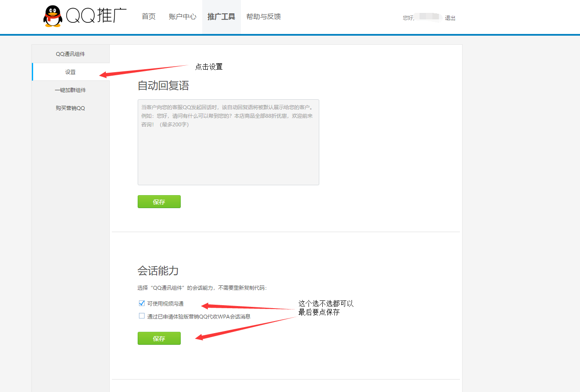This screenshot has width=580, height=392.
Task: Open the 购买营销QQ page
Action: coord(70,107)
